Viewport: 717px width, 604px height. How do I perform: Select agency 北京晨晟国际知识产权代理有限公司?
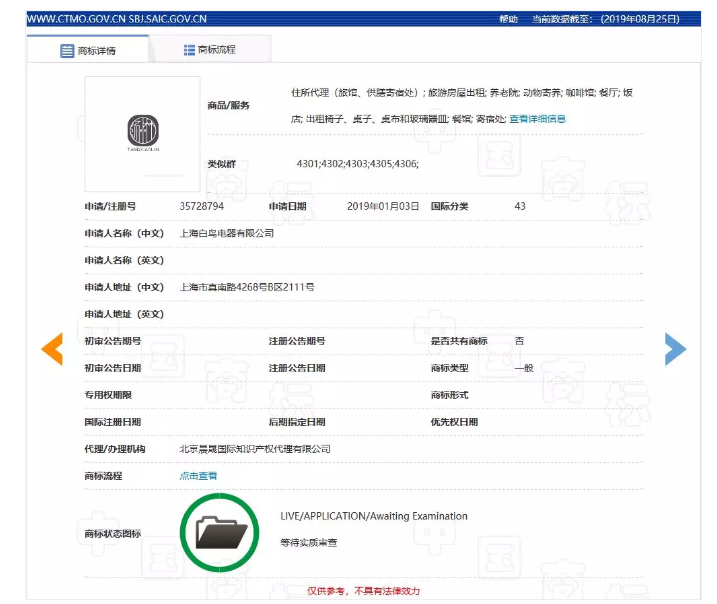(x=255, y=449)
